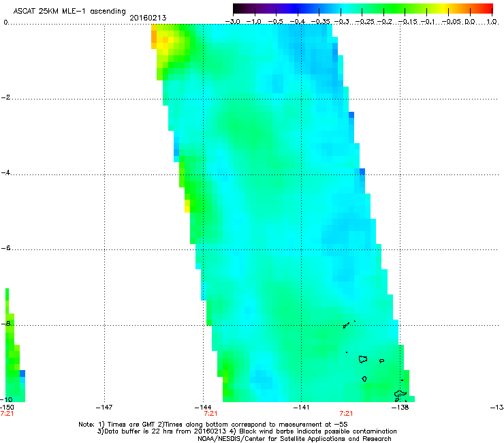Click the NOAA/NESDIS credit line
This screenshot has width=504, height=443.
click(294, 439)
